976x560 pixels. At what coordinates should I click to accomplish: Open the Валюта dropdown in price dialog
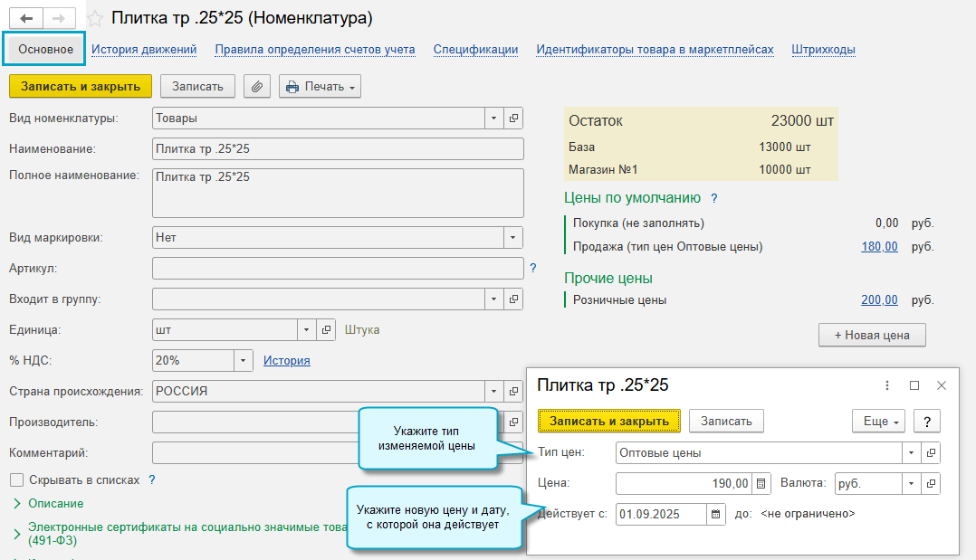(x=911, y=484)
